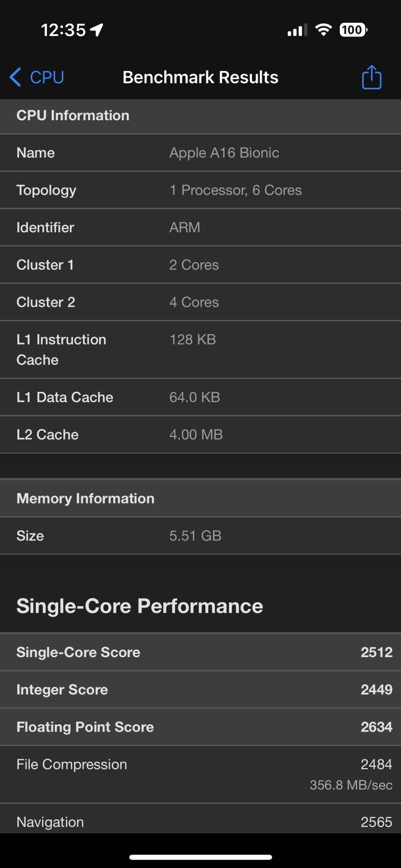Image resolution: width=401 pixels, height=868 pixels.
Task: Select the Topology row
Action: tap(200, 190)
